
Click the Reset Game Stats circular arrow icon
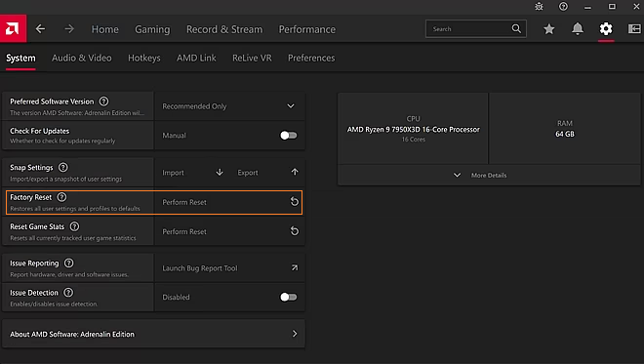(295, 231)
